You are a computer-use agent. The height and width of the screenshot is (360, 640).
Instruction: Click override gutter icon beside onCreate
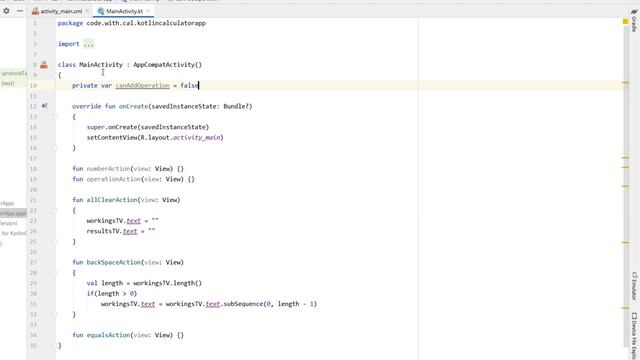tap(44, 106)
